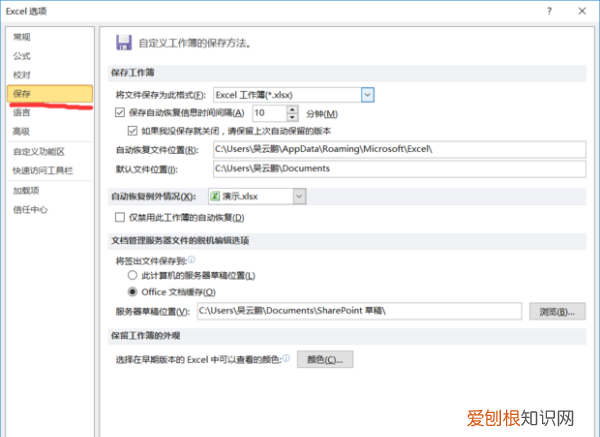Open 自动恢复例外情况 workbook dropdown

pos(299,196)
